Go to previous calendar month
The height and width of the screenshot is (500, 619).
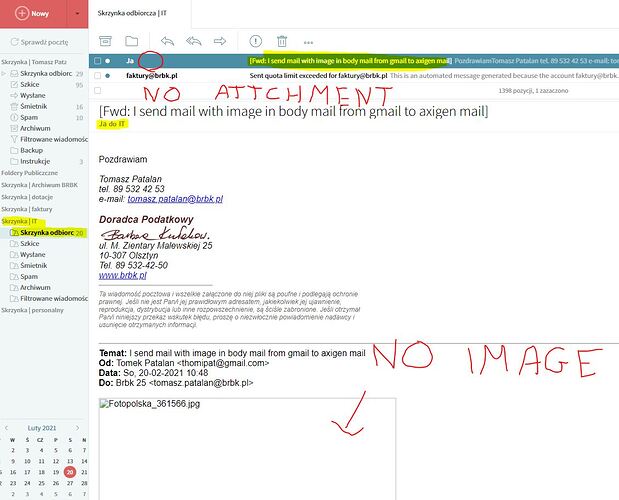tap(6, 428)
